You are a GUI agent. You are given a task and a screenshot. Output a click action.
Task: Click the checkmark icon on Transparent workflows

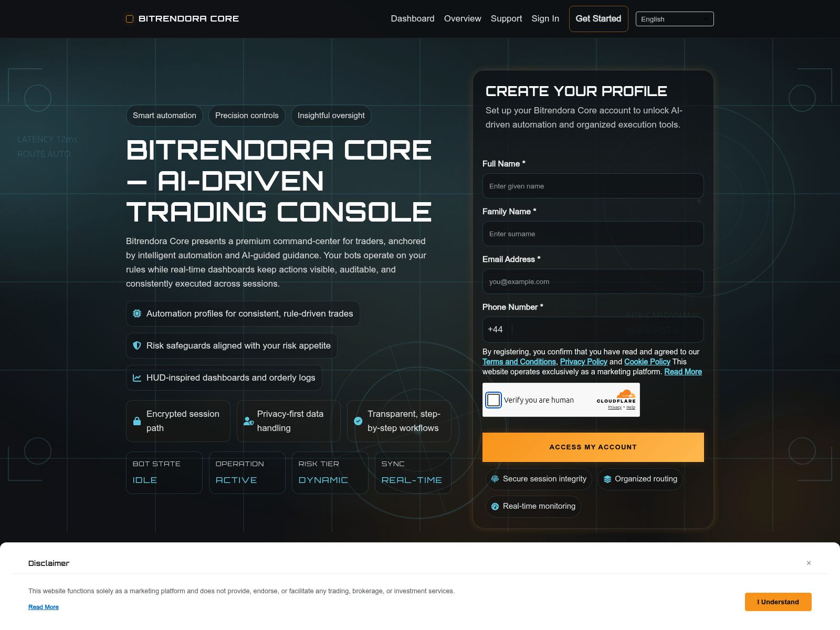point(358,421)
